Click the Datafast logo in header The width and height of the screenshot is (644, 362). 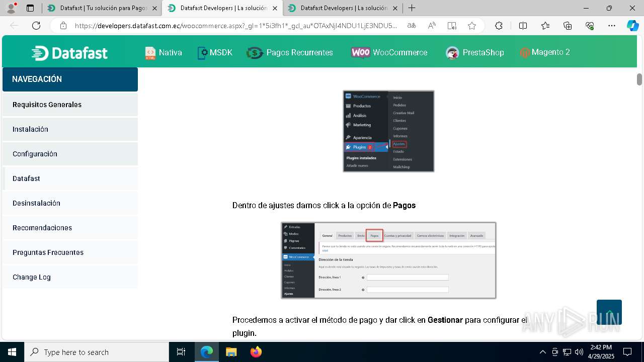[69, 53]
